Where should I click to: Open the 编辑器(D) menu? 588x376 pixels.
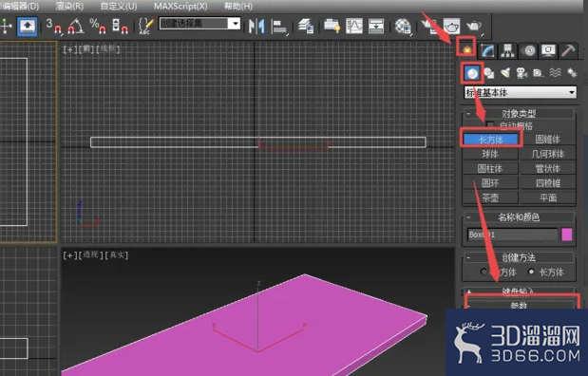(x=19, y=6)
